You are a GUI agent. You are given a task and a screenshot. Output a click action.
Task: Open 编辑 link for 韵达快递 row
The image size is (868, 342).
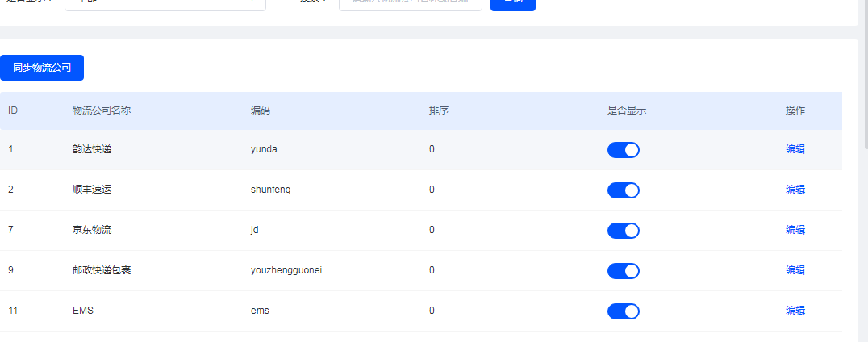[795, 149]
